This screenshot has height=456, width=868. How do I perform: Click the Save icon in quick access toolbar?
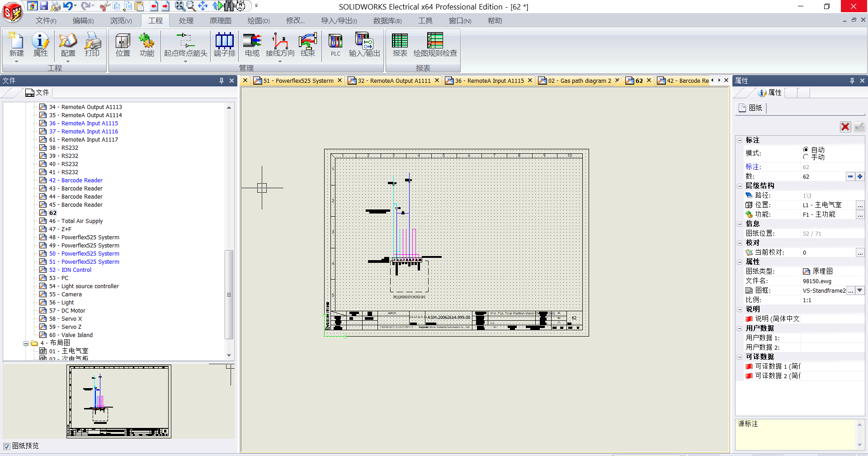pyautogui.click(x=44, y=6)
